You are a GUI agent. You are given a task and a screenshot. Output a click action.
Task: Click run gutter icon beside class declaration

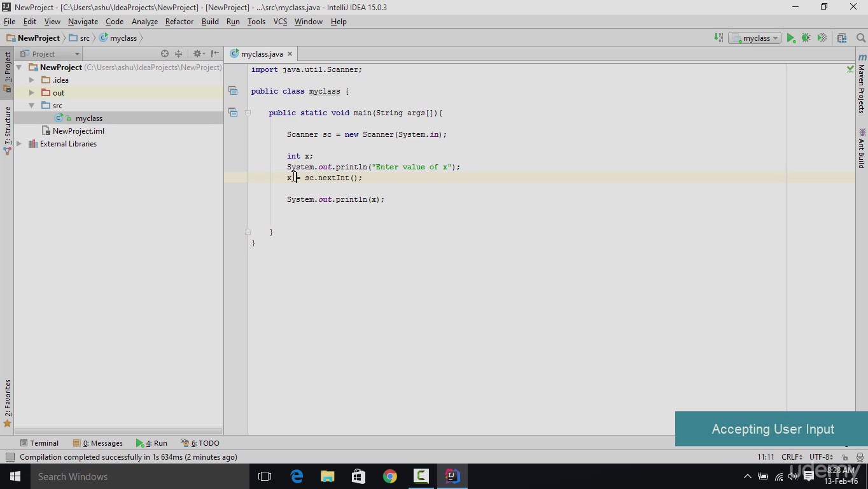[233, 91]
